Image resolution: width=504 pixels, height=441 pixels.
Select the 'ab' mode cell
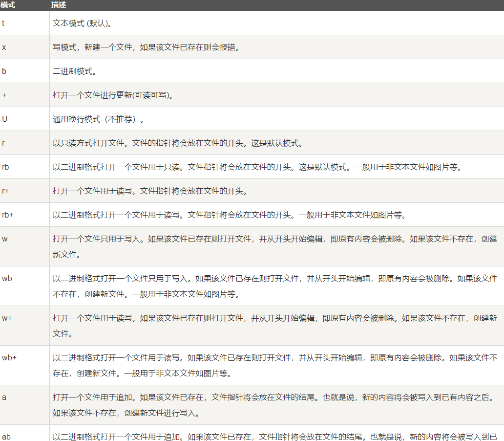pyautogui.click(x=24, y=433)
